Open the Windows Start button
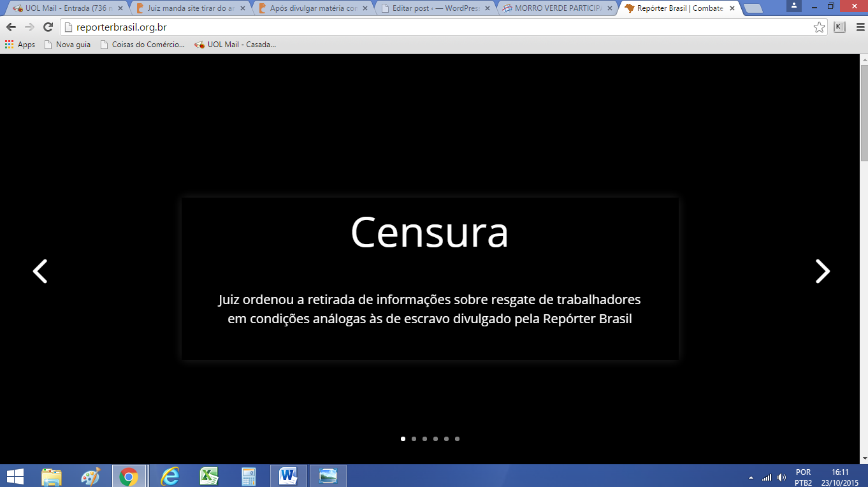This screenshot has height=487, width=868. [15, 476]
